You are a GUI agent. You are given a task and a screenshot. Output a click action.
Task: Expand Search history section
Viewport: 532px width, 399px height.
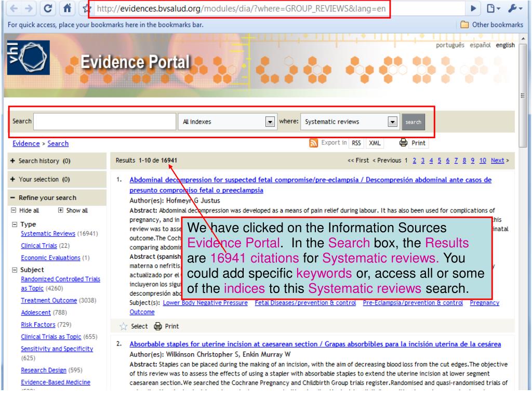[12, 161]
